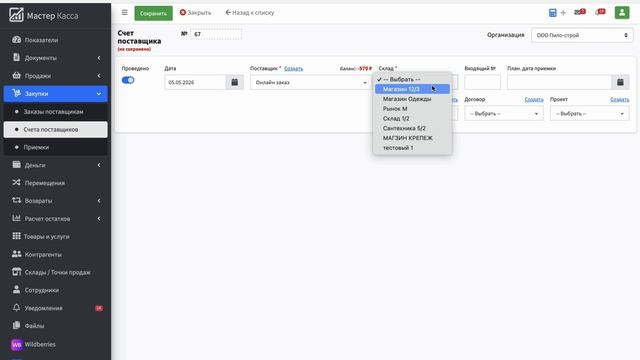Click Создать link next to Поставщик

pos(293,69)
